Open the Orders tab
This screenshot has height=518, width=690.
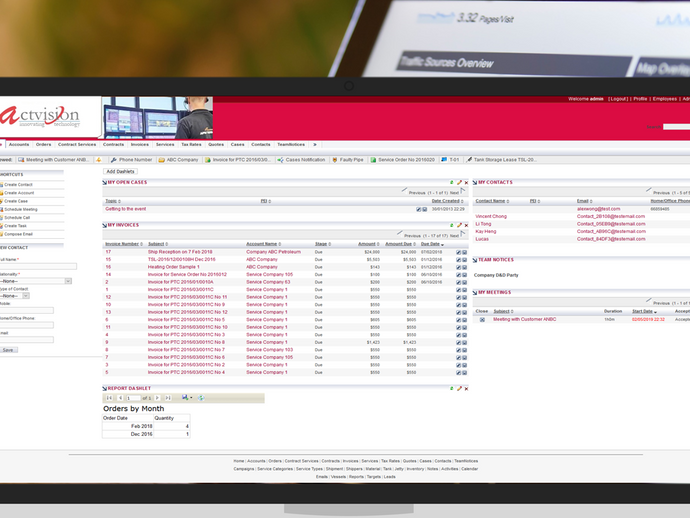pos(44,144)
